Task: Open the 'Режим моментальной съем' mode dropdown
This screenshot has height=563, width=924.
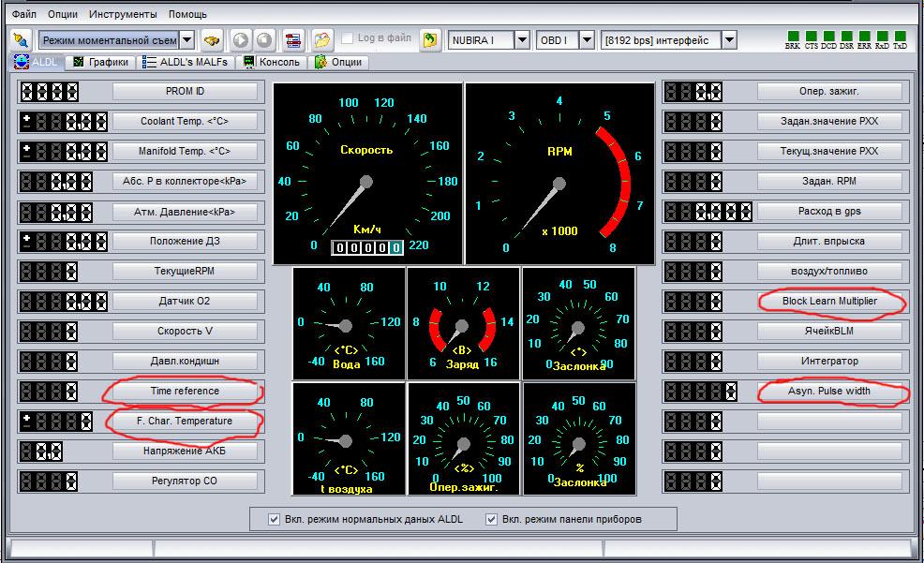Action: tap(186, 40)
